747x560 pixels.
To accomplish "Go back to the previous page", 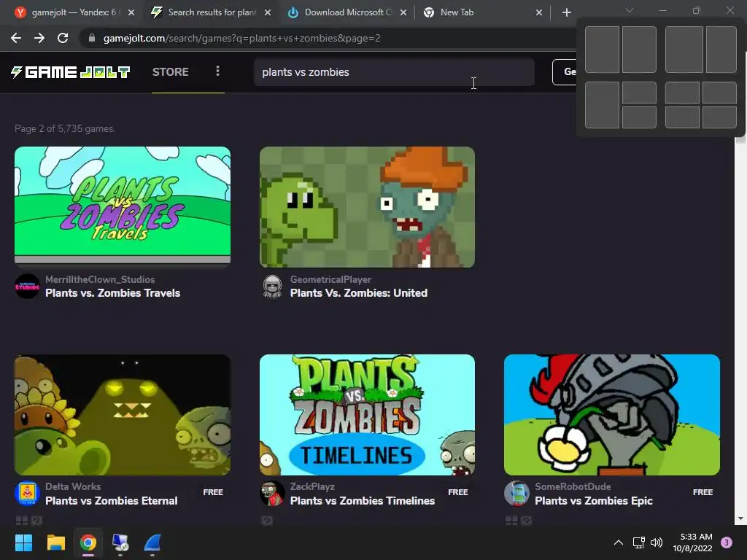I will (x=16, y=38).
